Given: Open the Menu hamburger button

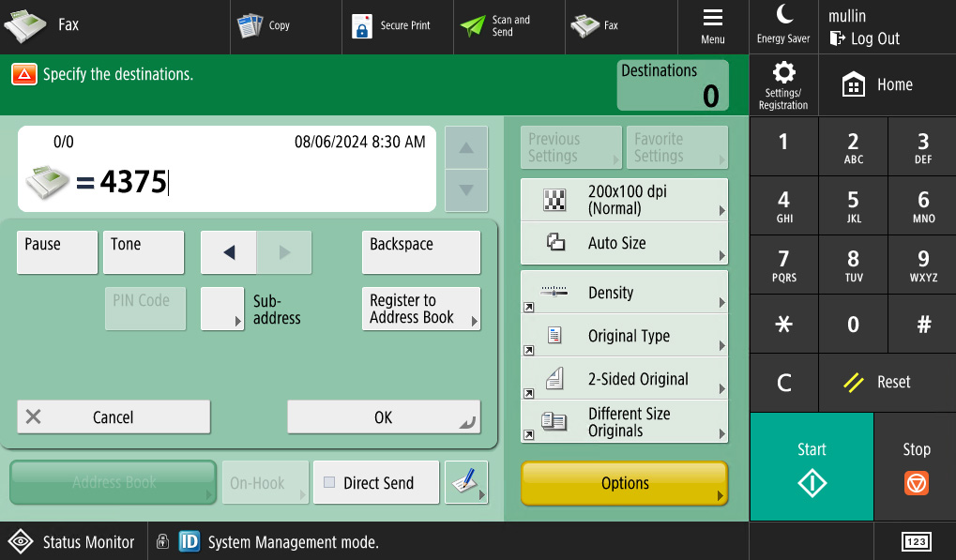Looking at the screenshot, I should tap(713, 26).
